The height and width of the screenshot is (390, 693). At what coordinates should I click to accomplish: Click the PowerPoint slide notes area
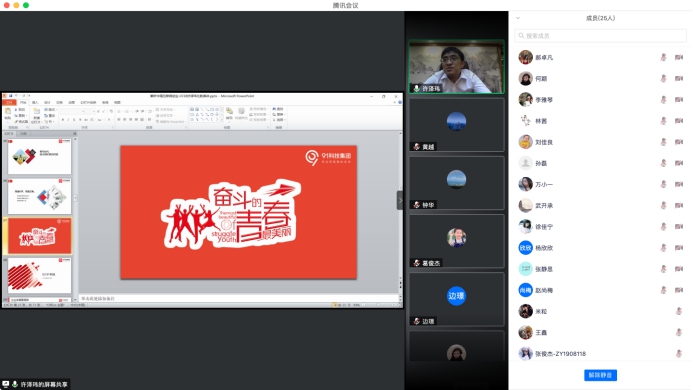[239, 299]
